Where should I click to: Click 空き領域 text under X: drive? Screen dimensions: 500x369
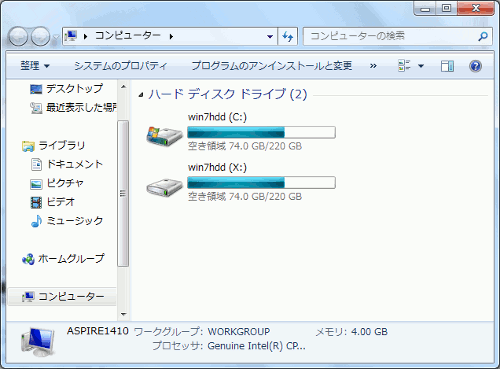coord(245,197)
